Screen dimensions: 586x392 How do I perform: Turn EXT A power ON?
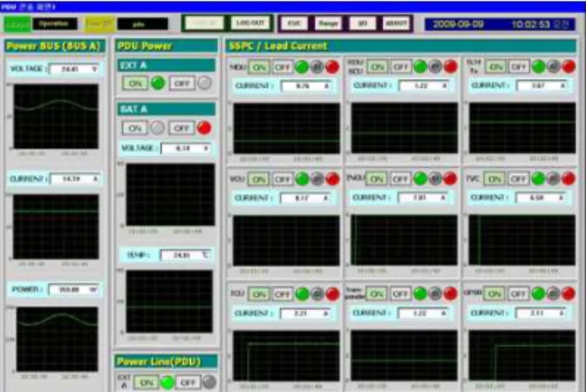135,83
